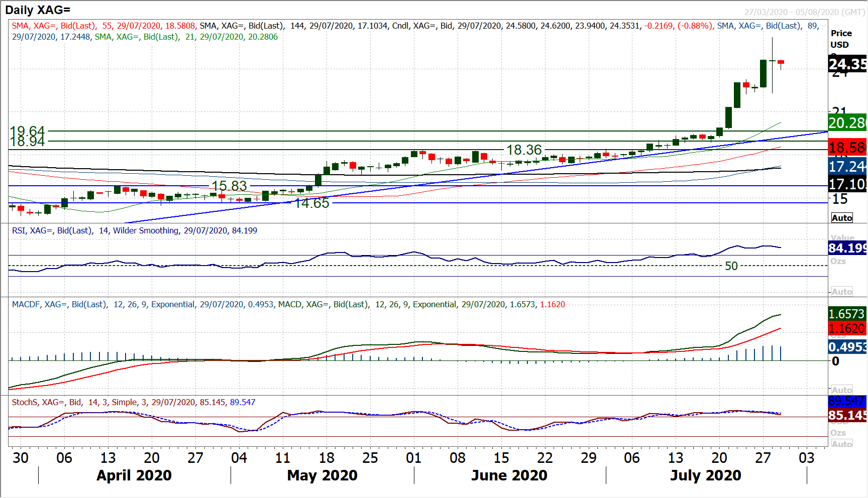Click the Auto scale button in price panel
This screenshot has width=868, height=498.
coord(842,218)
